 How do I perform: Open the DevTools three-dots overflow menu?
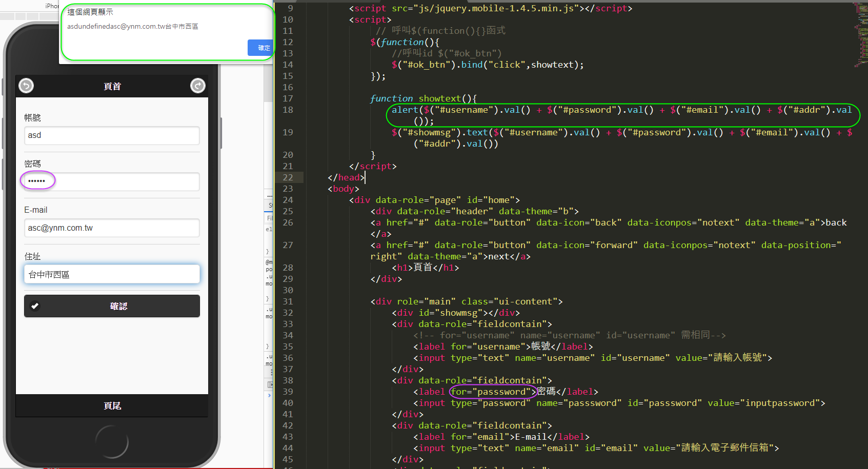click(269, 195)
